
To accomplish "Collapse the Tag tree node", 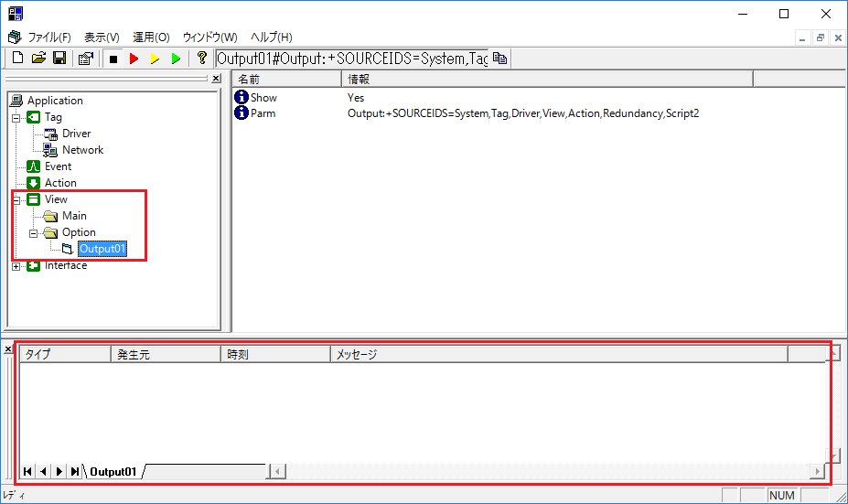I will tap(16, 117).
